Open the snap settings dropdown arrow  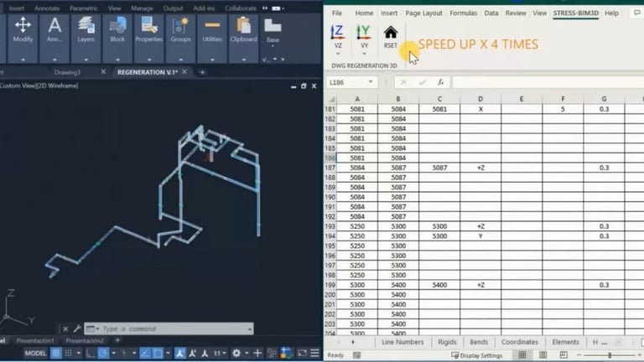pyautogui.click(x=79, y=353)
